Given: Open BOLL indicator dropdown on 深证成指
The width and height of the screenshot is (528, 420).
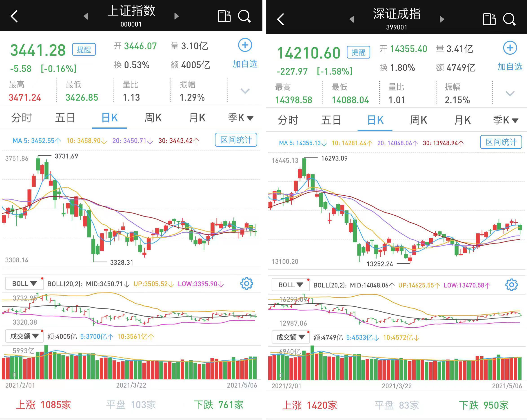Looking at the screenshot, I should [291, 285].
